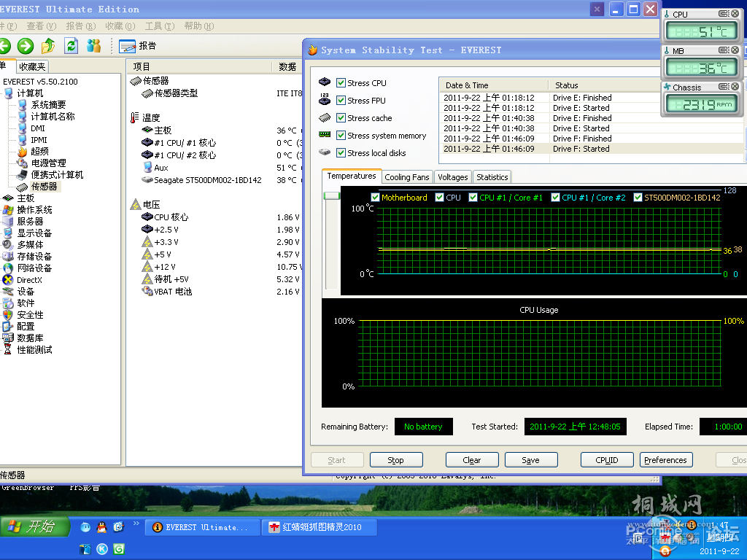Image resolution: width=747 pixels, height=560 pixels.
Task: Switch to the Cooling Fans tab
Action: [x=407, y=177]
